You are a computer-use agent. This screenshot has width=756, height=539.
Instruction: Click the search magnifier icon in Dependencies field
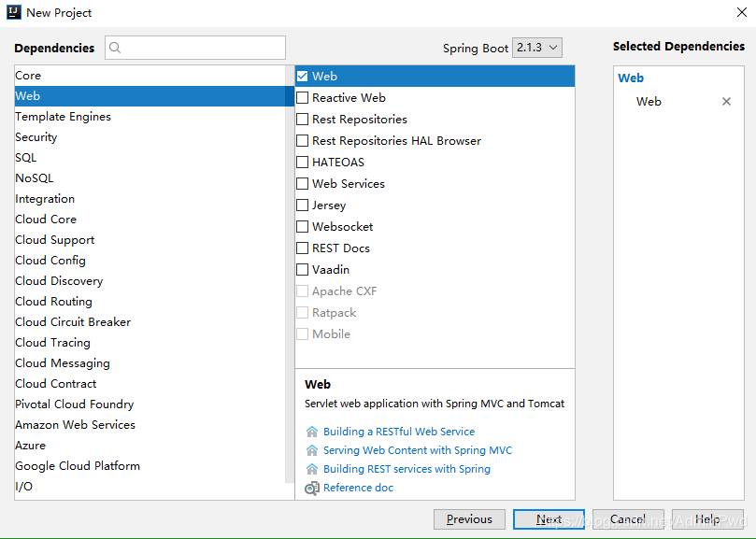(115, 48)
